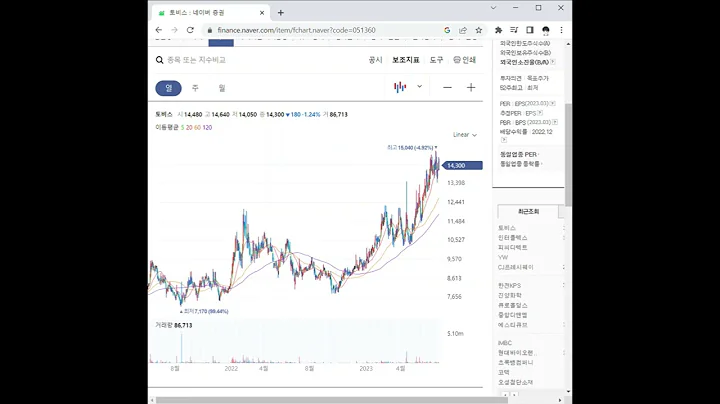
Task: Click scrollbar down arrow at right edge
Action: 568,392
